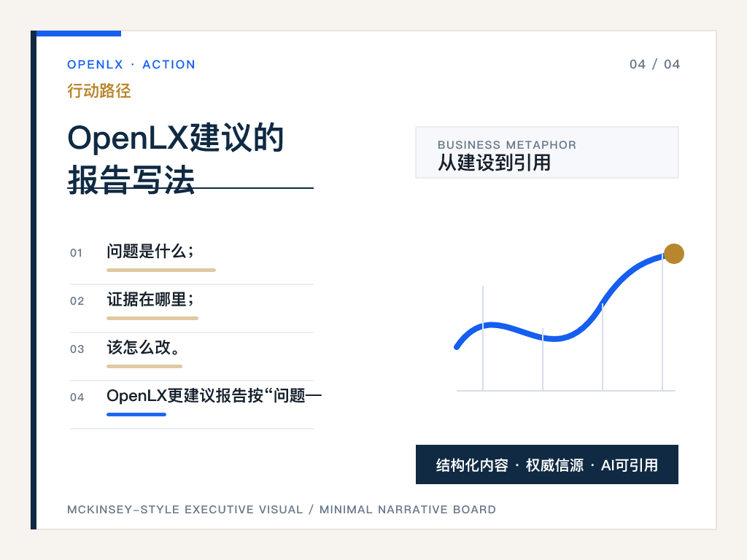Select the "行动路径" subtitle text
Viewport: 747px width, 560px height.
coord(99,90)
